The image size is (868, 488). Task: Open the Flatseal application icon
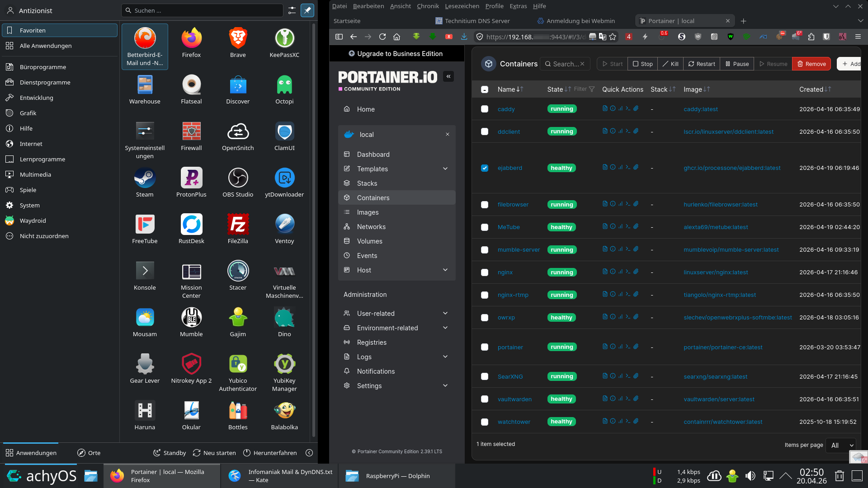(x=191, y=85)
